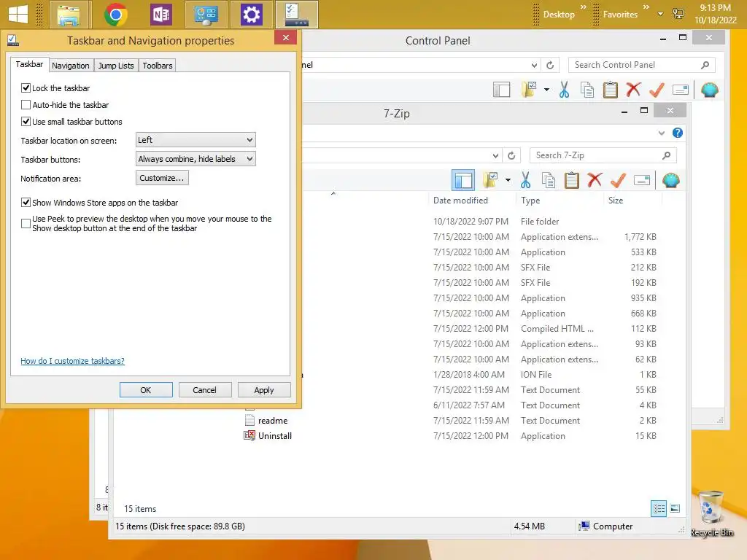The width and height of the screenshot is (747, 560).
Task: Open PC Settings gear on taskbar
Action: pos(252,15)
